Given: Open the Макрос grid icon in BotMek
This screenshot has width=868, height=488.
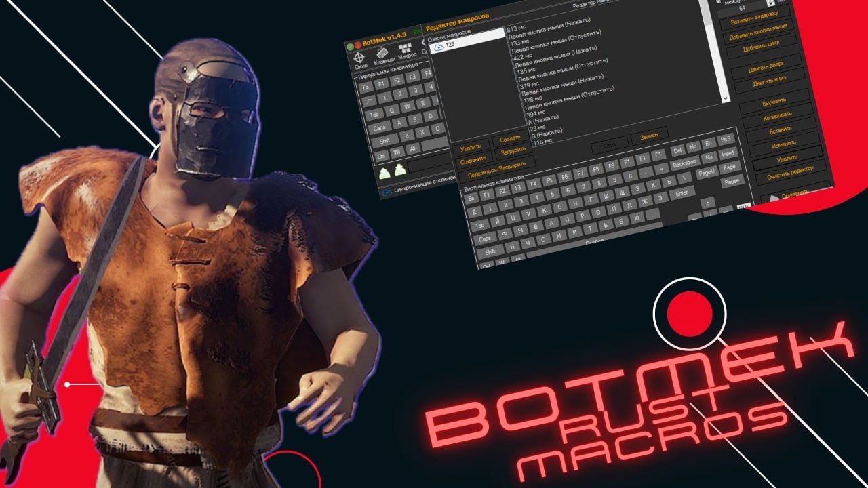Looking at the screenshot, I should pos(406,47).
